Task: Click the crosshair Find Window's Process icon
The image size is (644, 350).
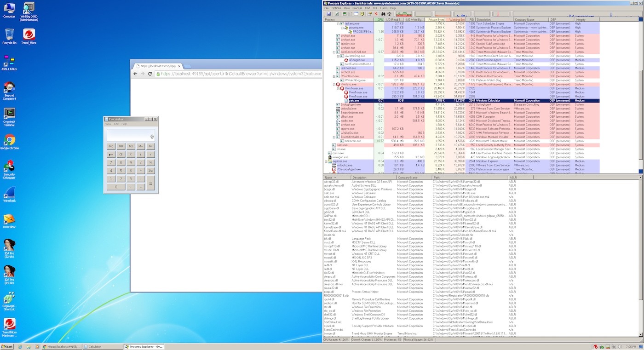Action: (389, 14)
